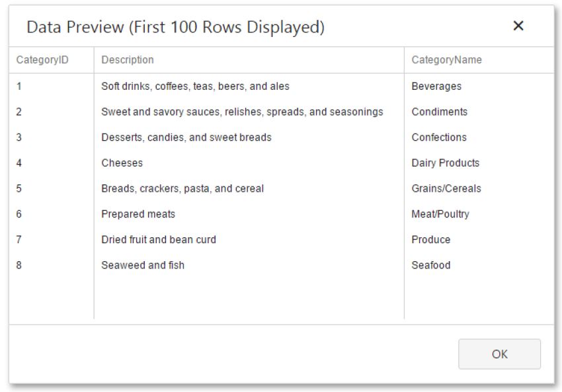Click the Desserts, candies description cell

[x=186, y=137]
